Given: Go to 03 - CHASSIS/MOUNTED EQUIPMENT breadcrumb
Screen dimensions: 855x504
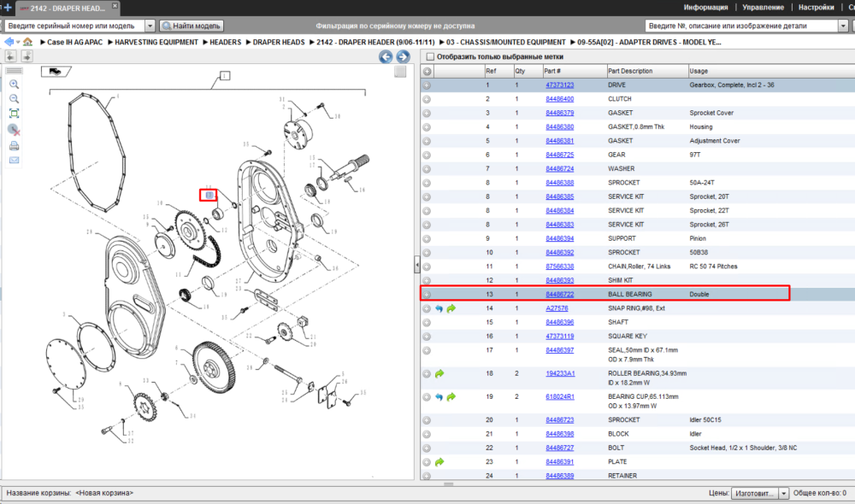Looking at the screenshot, I should click(505, 42).
